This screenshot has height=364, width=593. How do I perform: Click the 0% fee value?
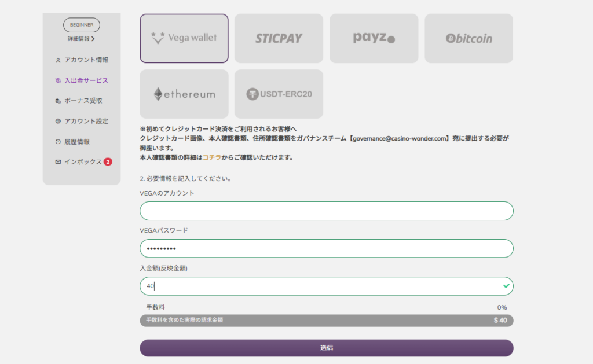(x=502, y=307)
